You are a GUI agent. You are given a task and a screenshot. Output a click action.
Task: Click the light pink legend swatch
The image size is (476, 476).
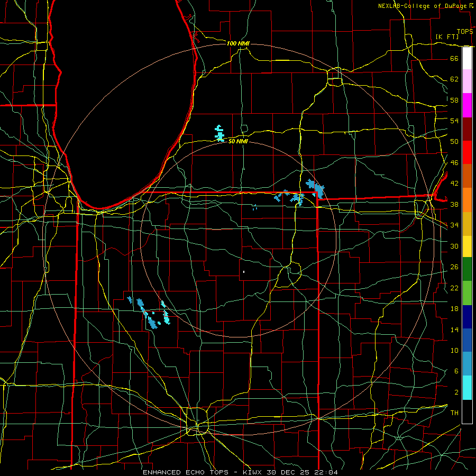coord(467,81)
